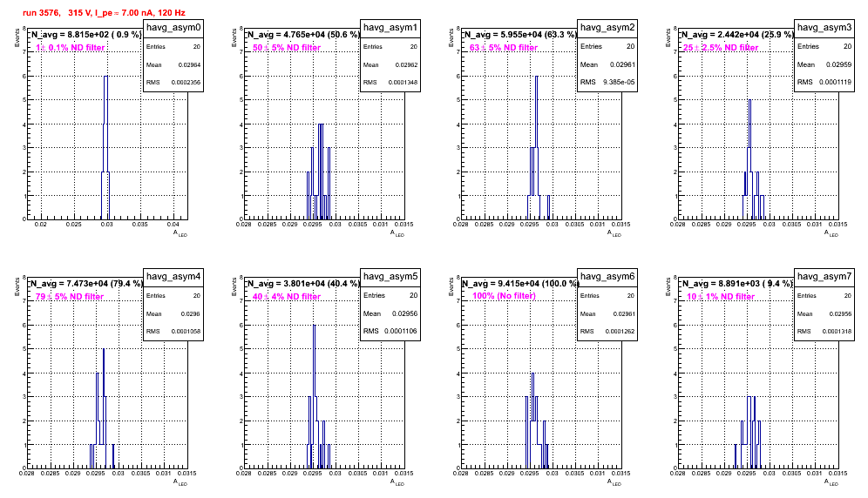Click the red run 3576 title text
The height and width of the screenshot is (498, 868).
tap(104, 13)
